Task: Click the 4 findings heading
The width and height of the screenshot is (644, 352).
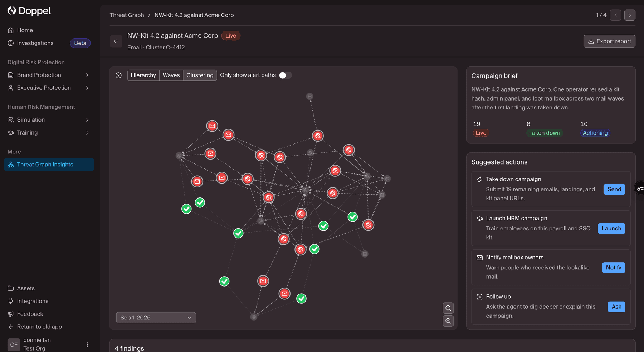Action: [129, 348]
